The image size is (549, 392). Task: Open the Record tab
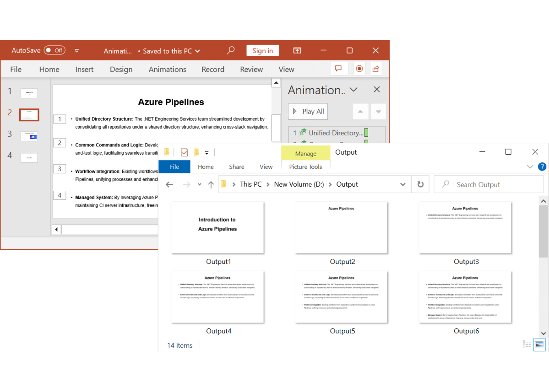(x=213, y=69)
